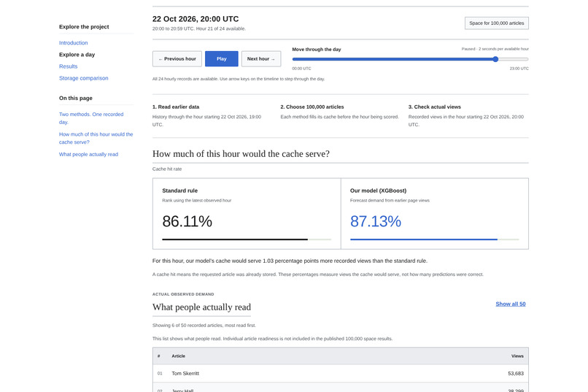
Task: Jump to How much of this hour section
Action: 96,138
